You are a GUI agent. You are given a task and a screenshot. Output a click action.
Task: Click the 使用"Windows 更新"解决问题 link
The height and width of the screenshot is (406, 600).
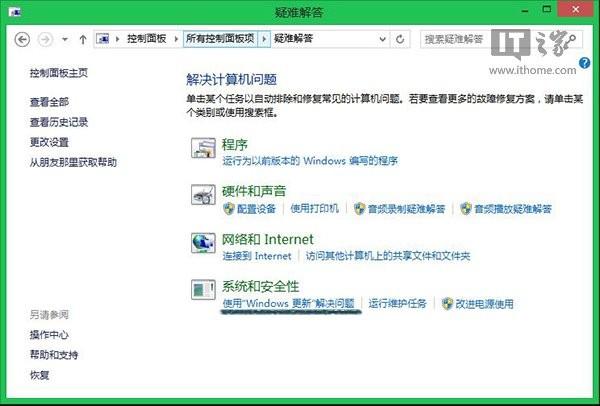289,303
